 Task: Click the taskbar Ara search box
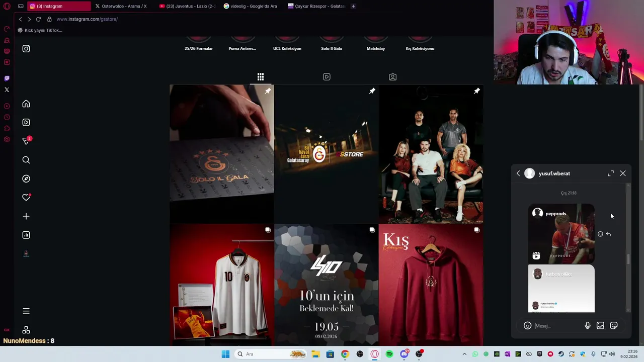pos(271,354)
